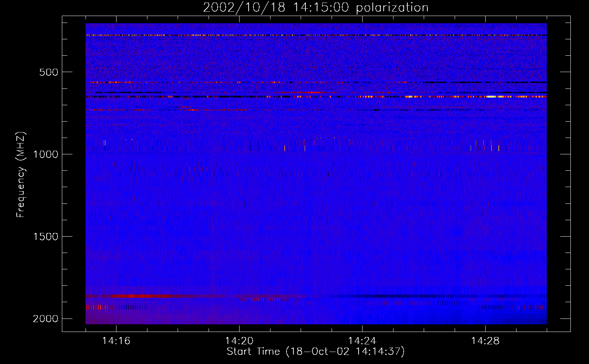This screenshot has width=589, height=364.
Task: Click the 14:20 time tick label
Action: pyautogui.click(x=239, y=341)
